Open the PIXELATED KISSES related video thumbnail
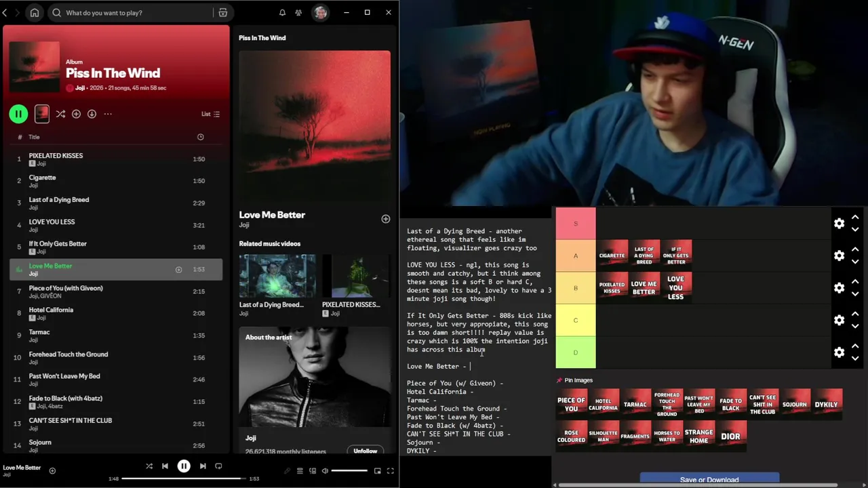Screen dimensions: 868x488 click(x=356, y=276)
